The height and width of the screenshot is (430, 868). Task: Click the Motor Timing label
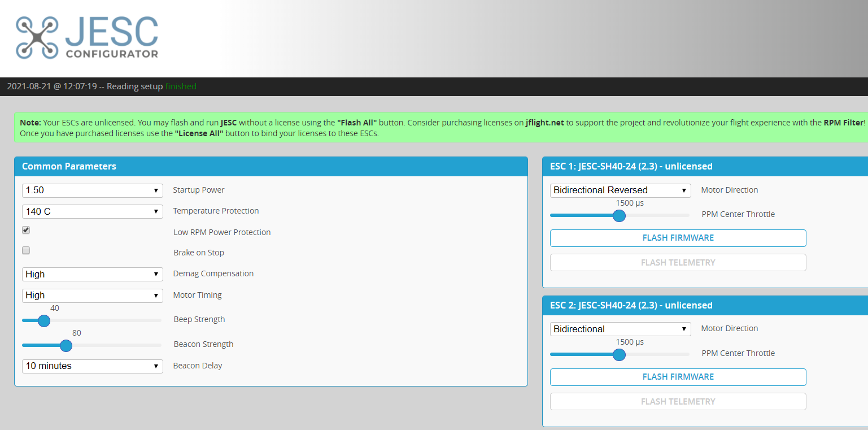pos(198,295)
